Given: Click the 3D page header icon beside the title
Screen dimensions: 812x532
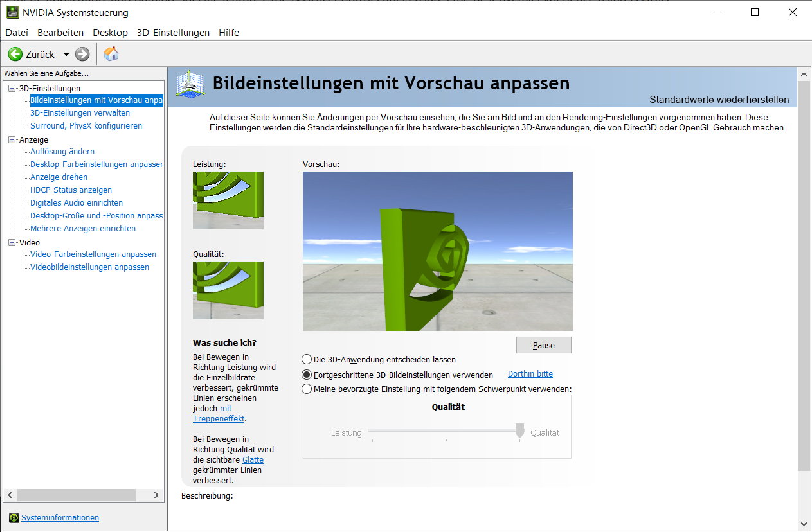Looking at the screenshot, I should click(x=191, y=84).
